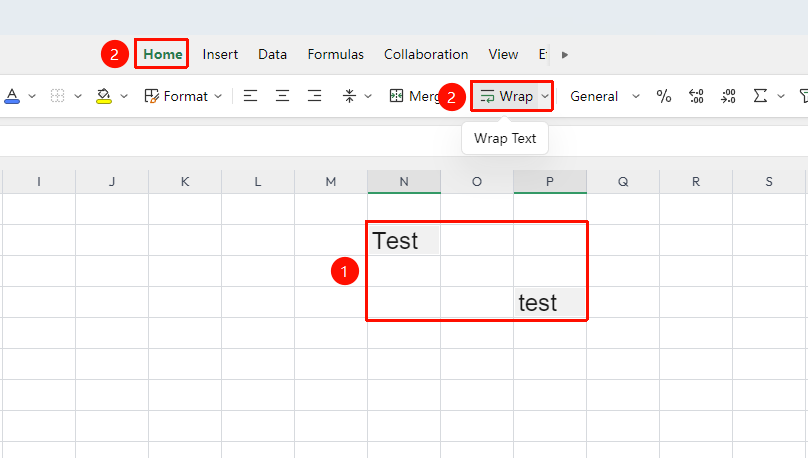Show more tabs with right arrow
This screenshot has width=808, height=458.
565,55
